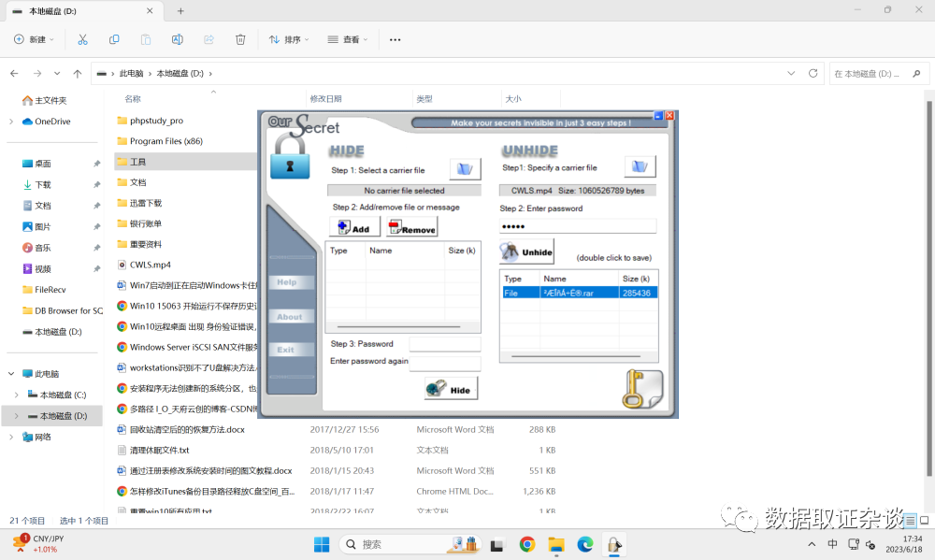Open carrier file browser under UNHIDE
Screen dimensions: 935x560
coord(640,166)
